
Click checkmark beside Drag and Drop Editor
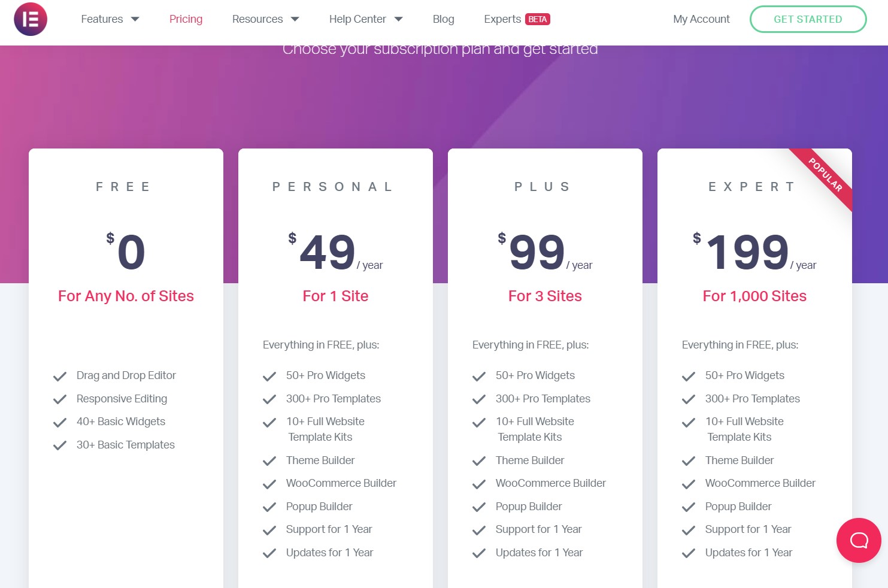(x=60, y=377)
